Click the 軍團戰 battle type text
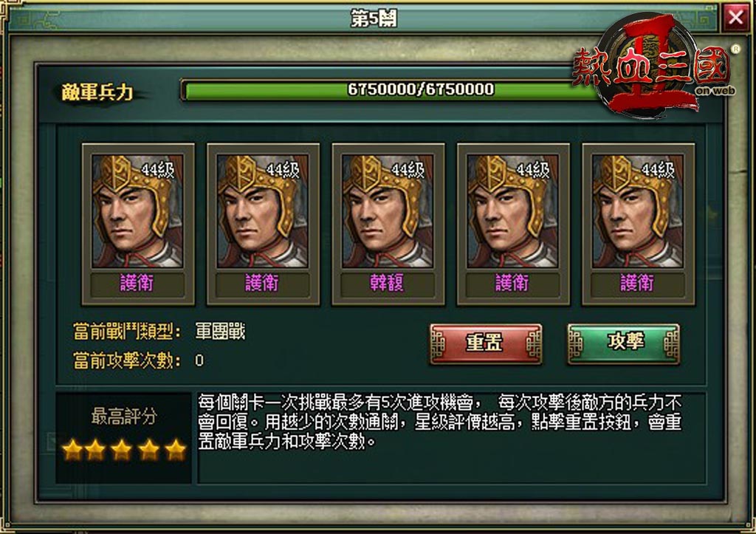The height and width of the screenshot is (534, 756). coord(220,332)
